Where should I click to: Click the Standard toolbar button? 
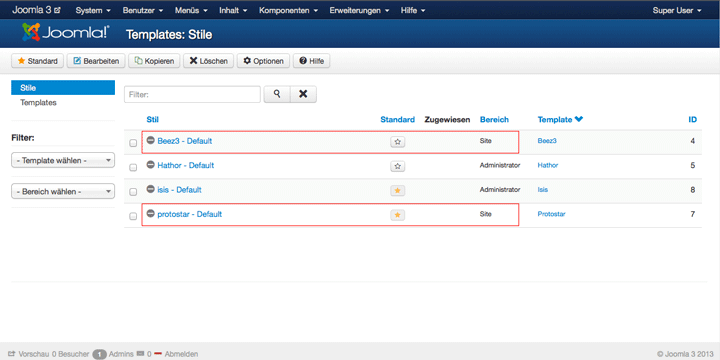[x=38, y=61]
